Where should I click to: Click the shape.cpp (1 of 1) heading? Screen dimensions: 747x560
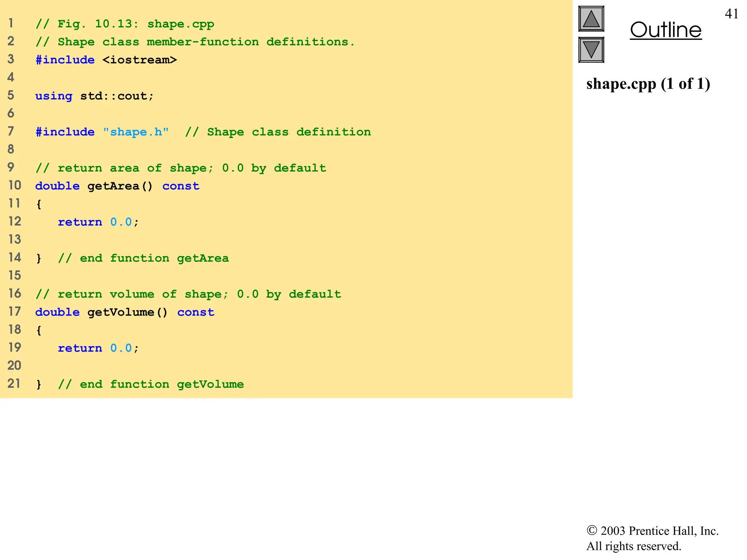(648, 84)
